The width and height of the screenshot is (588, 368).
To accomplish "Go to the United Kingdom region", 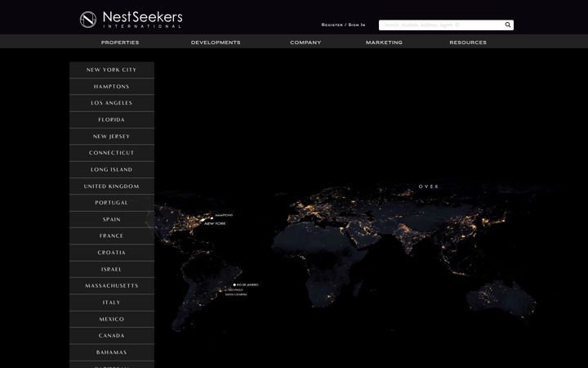I will coord(112,186).
